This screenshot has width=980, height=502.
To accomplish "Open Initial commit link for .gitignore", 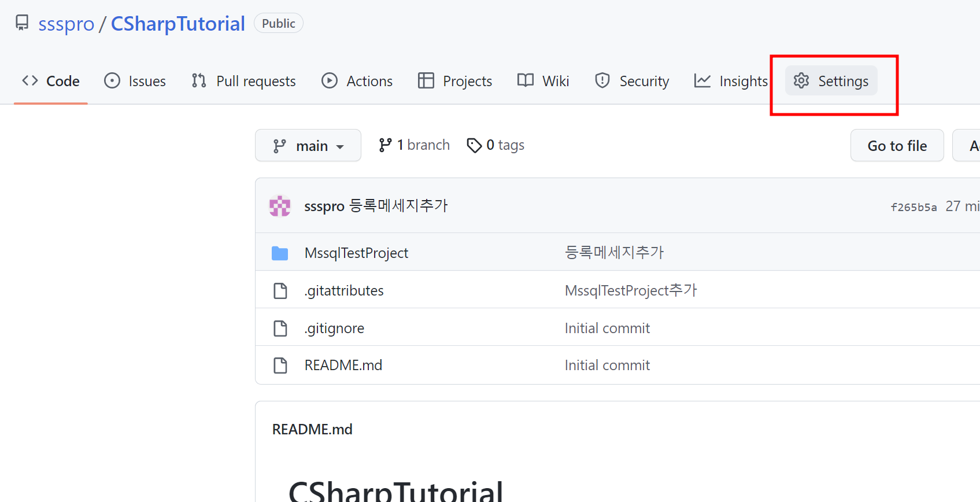I will tap(607, 328).
